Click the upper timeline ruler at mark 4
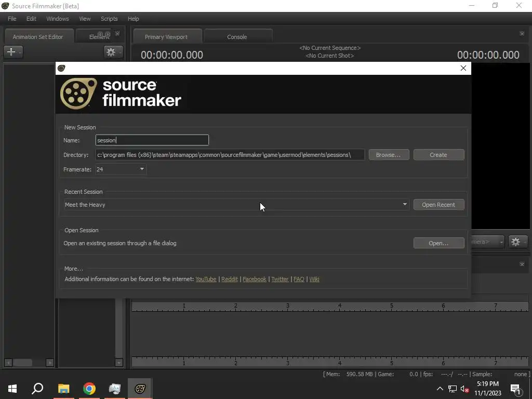 (340, 307)
